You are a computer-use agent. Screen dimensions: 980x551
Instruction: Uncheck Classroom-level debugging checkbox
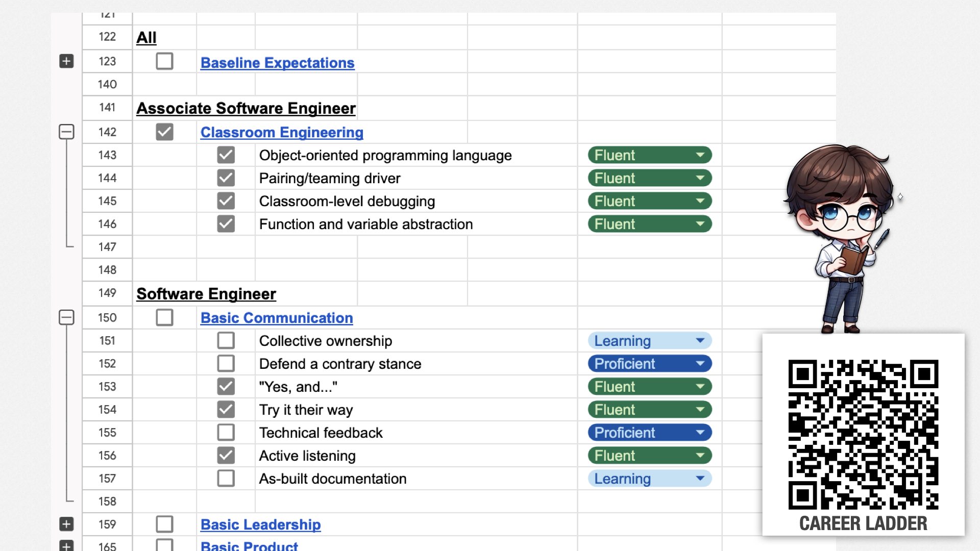tap(226, 201)
